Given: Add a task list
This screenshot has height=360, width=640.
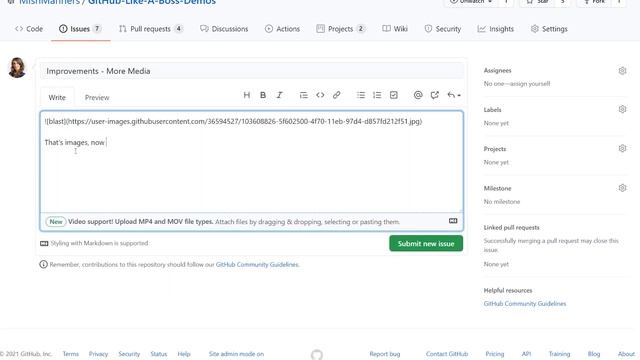Looking at the screenshot, I should click(393, 95).
